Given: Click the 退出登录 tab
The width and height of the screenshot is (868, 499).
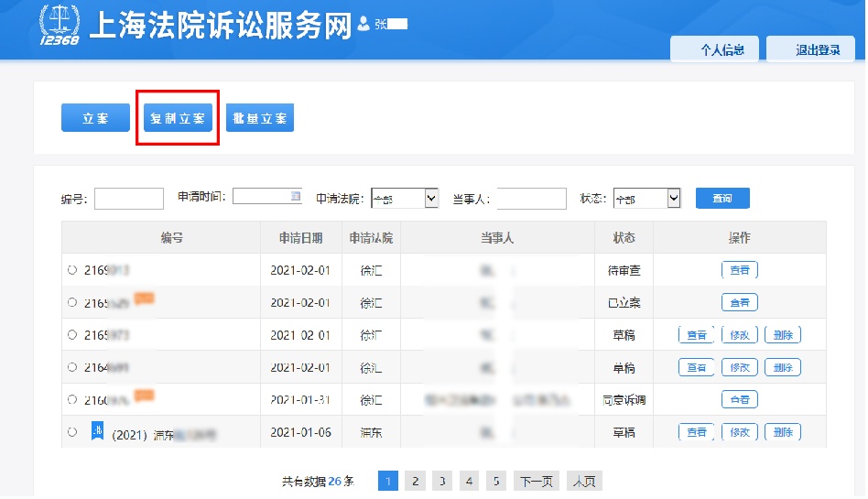Looking at the screenshot, I should click(x=810, y=50).
